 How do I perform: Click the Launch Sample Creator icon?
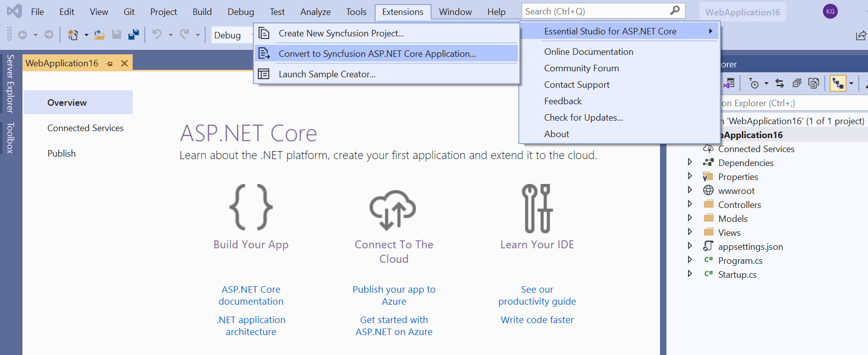pos(264,74)
